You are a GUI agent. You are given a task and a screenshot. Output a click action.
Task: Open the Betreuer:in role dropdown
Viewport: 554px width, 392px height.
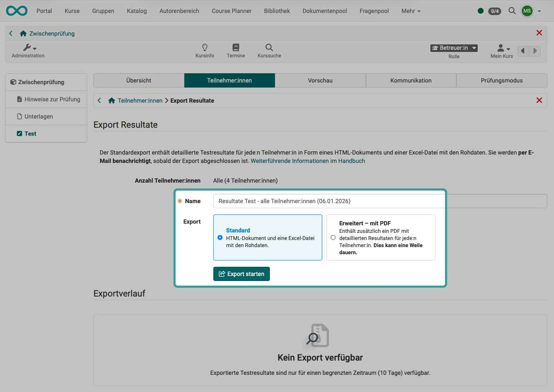pyautogui.click(x=453, y=48)
